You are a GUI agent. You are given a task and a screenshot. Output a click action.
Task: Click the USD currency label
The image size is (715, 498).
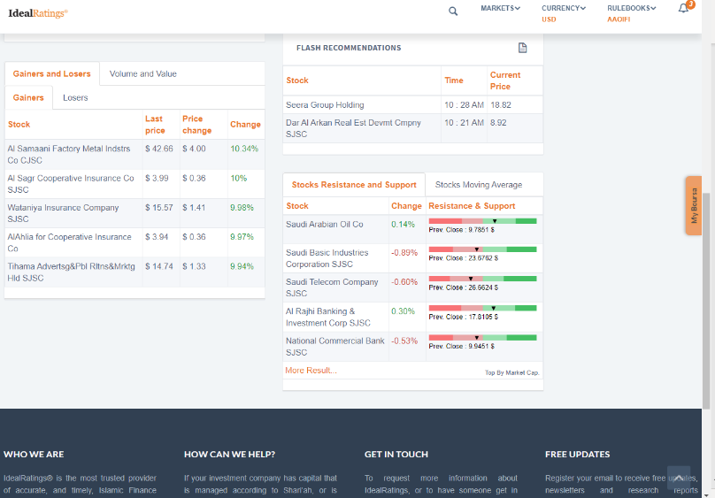tap(549, 19)
